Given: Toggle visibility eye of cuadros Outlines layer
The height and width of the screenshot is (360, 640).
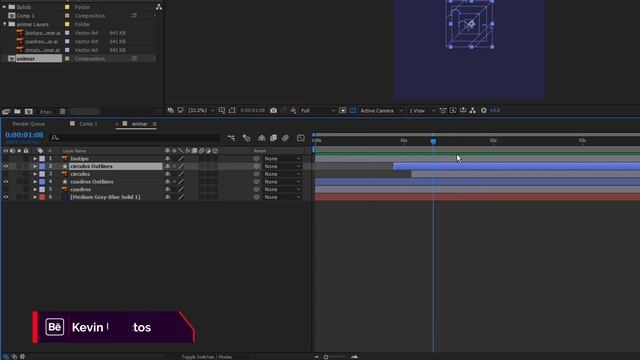Looking at the screenshot, I should [x=6, y=182].
